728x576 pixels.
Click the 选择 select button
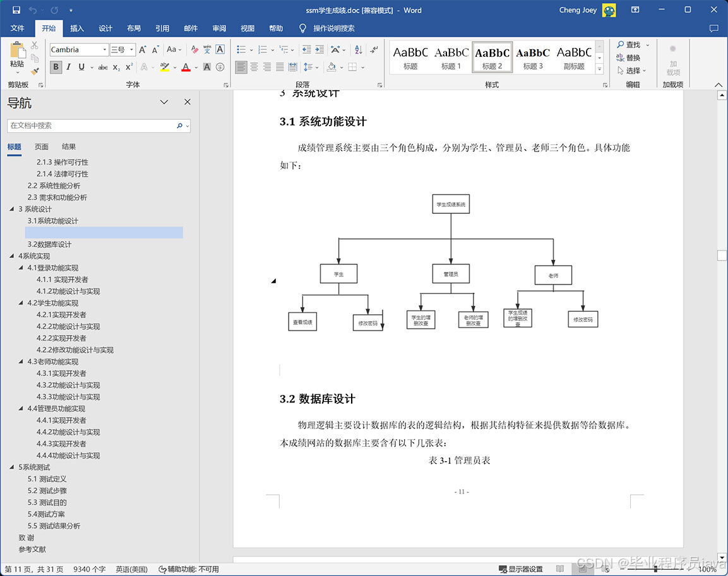pos(631,71)
